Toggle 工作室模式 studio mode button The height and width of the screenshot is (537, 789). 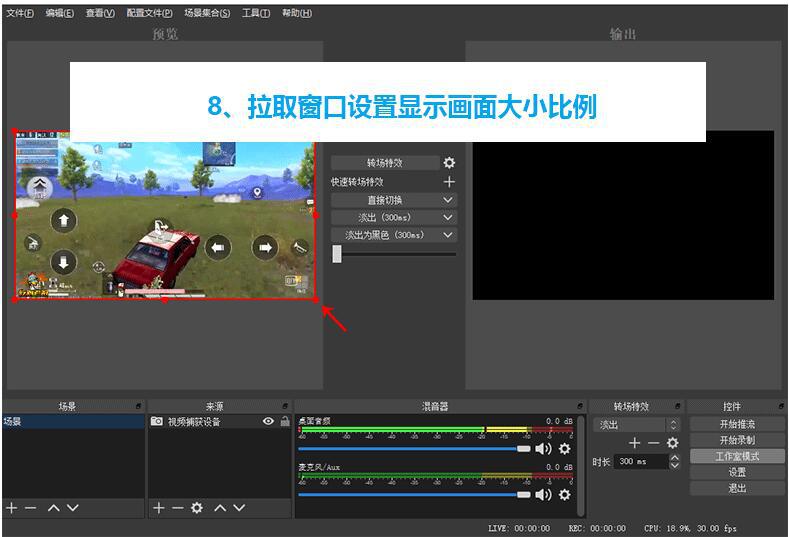[737, 456]
